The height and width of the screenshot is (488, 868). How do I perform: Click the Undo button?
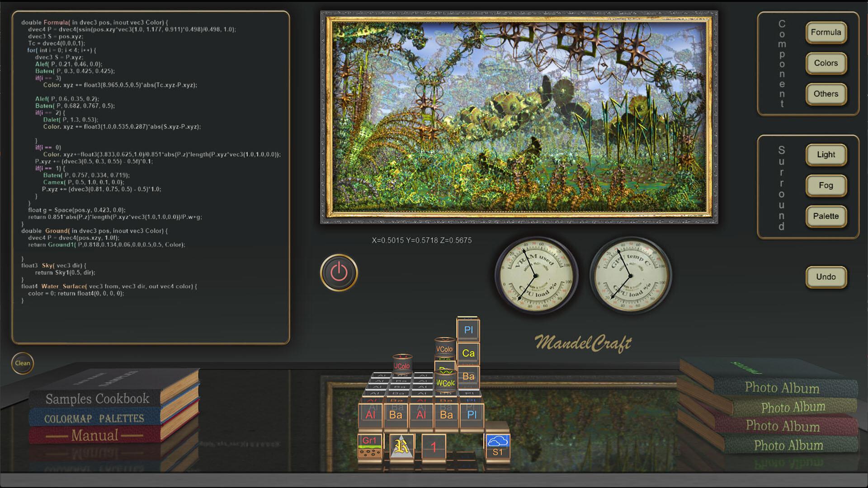(x=826, y=277)
